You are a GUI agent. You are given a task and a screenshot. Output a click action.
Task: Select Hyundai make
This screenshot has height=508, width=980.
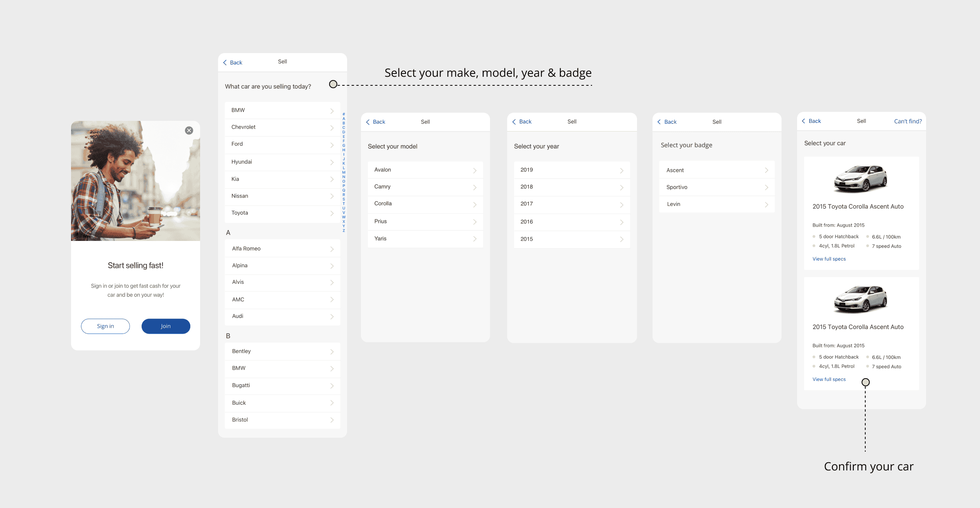click(283, 162)
